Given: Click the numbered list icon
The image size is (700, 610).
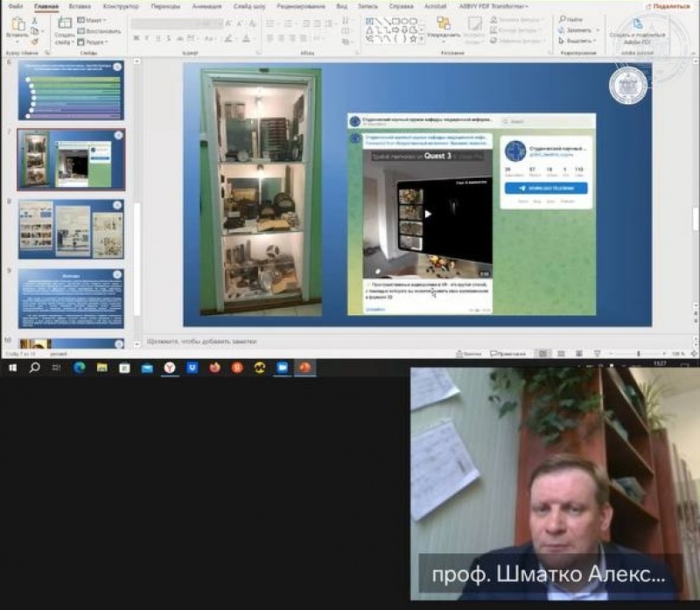Looking at the screenshot, I should [289, 24].
